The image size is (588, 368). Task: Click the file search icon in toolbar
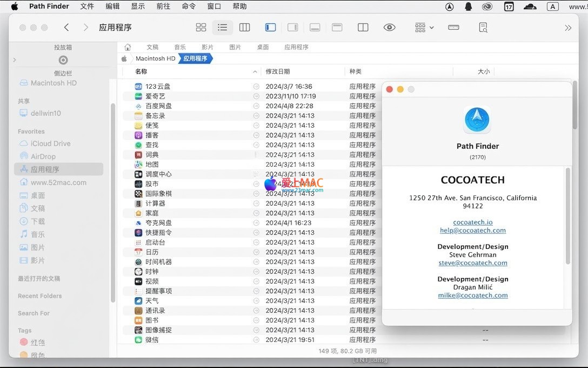click(483, 28)
